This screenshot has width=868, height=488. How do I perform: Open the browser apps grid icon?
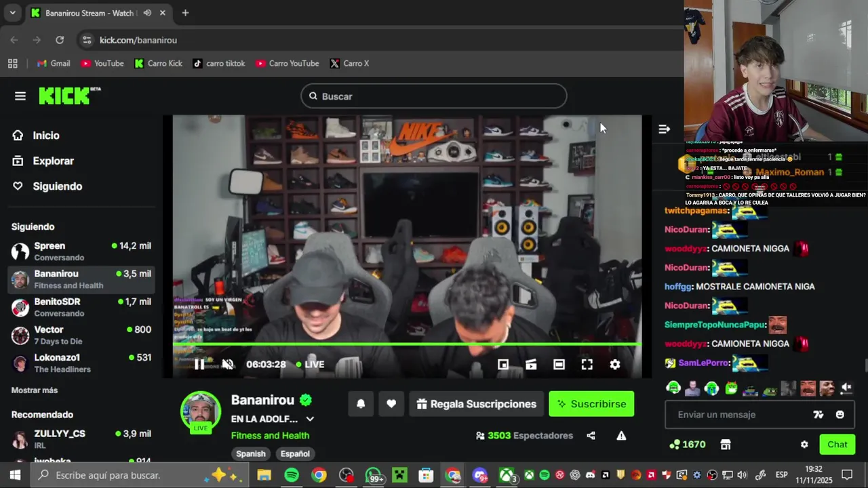click(12, 63)
